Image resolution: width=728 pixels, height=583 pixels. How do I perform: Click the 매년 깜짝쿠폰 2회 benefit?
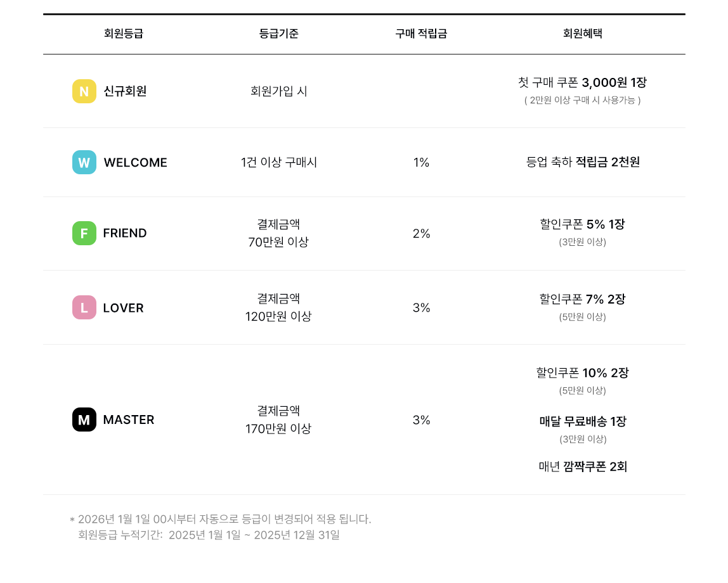(582, 467)
